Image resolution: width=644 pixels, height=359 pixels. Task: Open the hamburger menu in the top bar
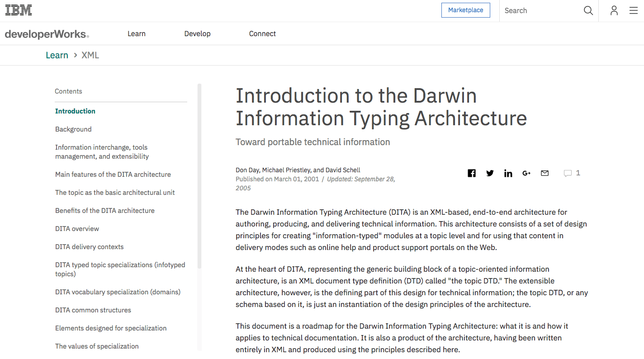pos(634,10)
